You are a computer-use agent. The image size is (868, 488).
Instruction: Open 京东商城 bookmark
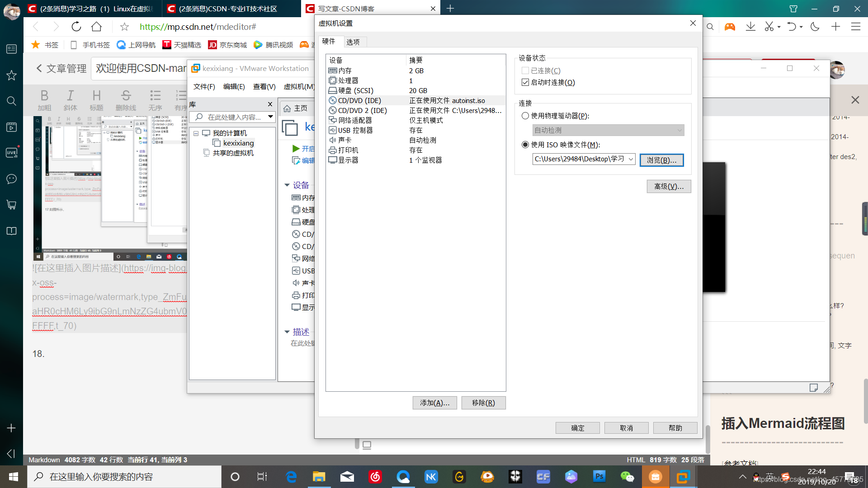227,45
